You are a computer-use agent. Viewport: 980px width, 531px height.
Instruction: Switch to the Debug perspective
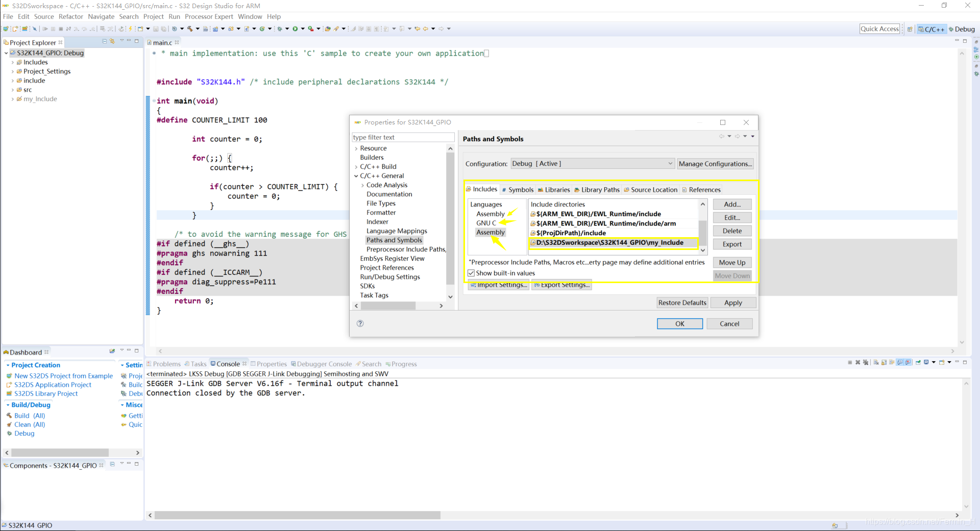(x=962, y=29)
